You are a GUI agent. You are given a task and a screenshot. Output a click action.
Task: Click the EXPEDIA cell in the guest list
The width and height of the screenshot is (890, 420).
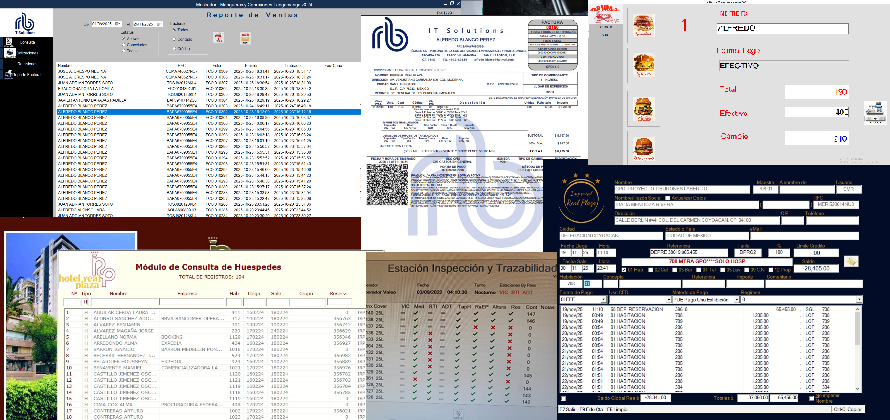(172, 343)
